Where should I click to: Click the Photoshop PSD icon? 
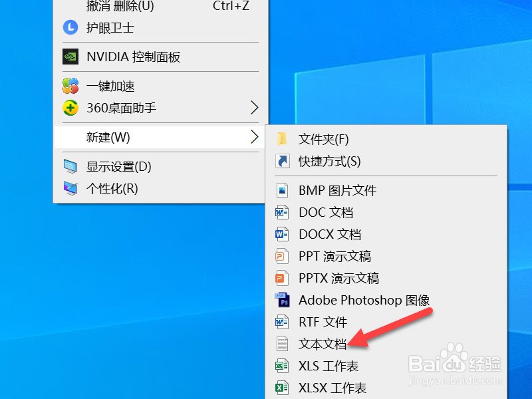[282, 300]
